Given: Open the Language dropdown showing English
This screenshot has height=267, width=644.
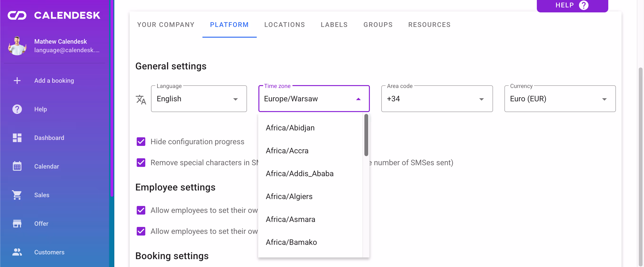Looking at the screenshot, I should click(x=199, y=99).
